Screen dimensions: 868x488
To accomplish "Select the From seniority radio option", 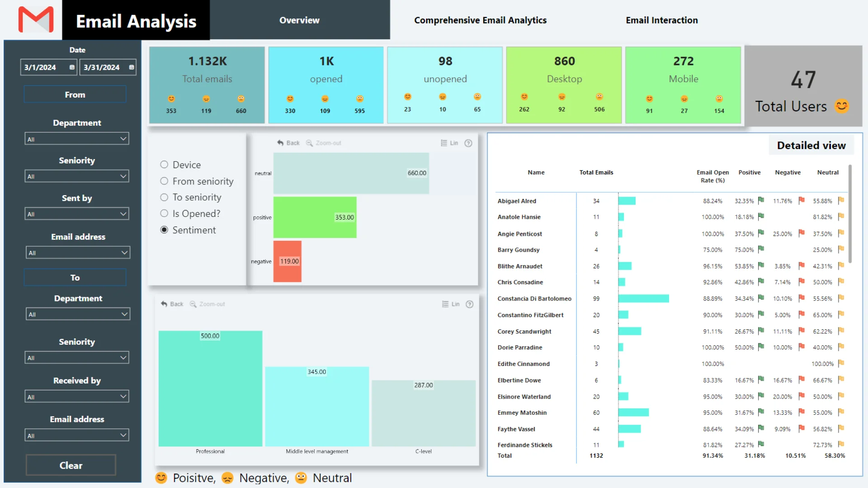I will point(164,181).
